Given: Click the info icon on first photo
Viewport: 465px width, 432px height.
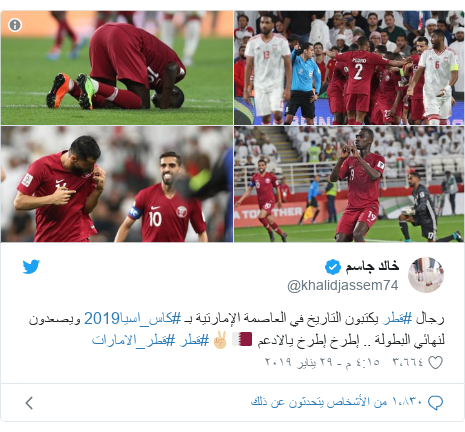Looking at the screenshot, I should pyautogui.click(x=15, y=25).
